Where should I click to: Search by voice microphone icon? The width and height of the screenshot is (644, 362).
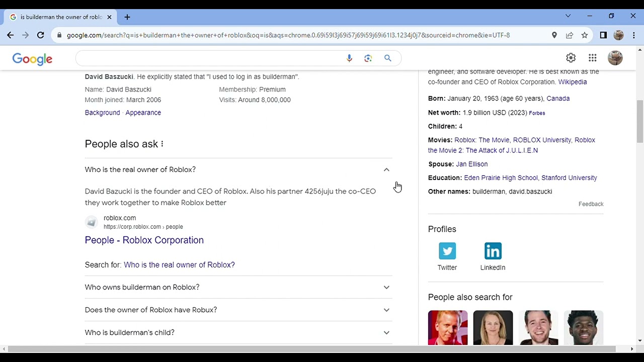point(349,58)
